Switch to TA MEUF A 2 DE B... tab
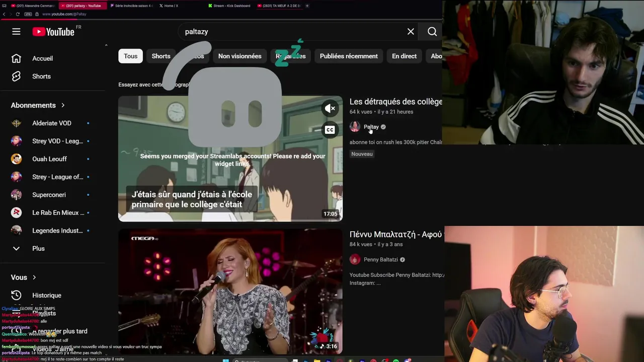The height and width of the screenshot is (362, 644). [279, 6]
